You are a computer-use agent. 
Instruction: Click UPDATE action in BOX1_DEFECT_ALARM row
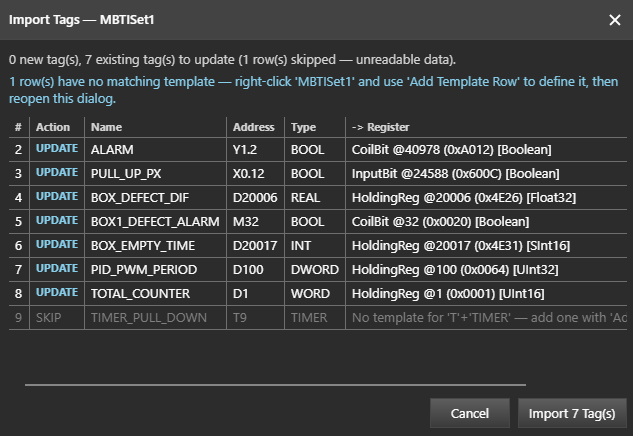point(57,220)
